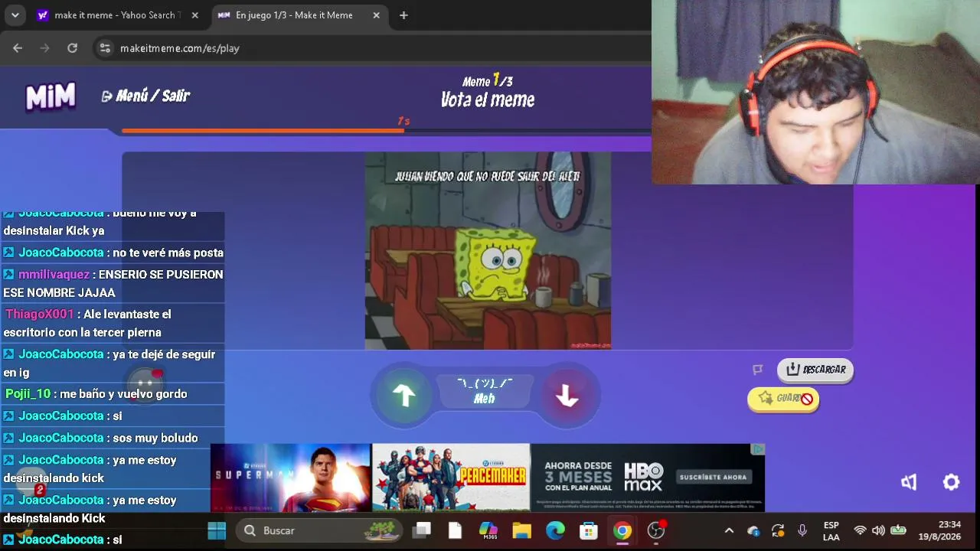View site information in the address bar

pos(105,48)
